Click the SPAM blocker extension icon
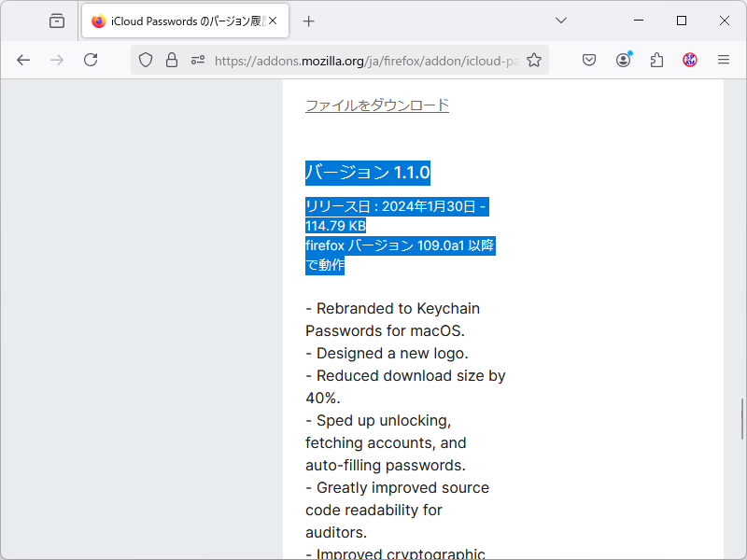747x560 pixels. [x=689, y=59]
